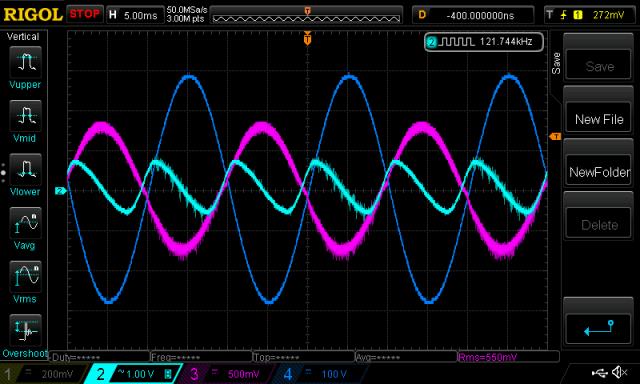
Task: Toggle channel 1 200mV display
Action: tap(41, 374)
